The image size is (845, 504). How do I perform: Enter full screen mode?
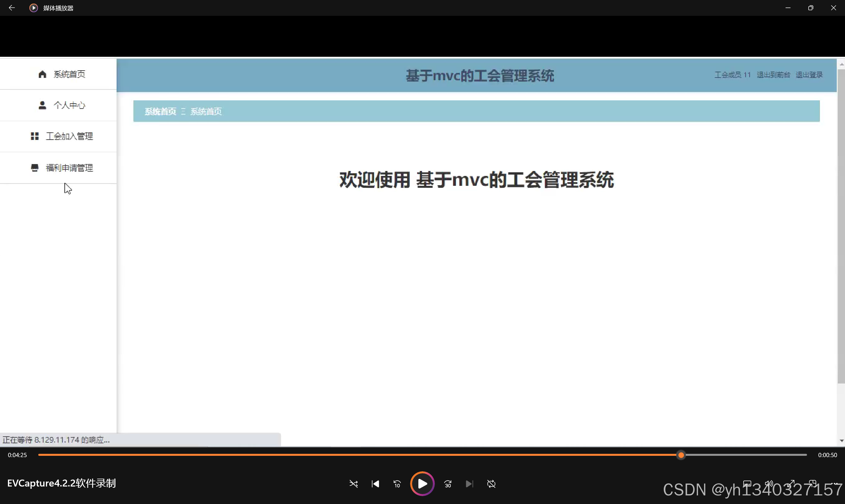click(x=791, y=484)
